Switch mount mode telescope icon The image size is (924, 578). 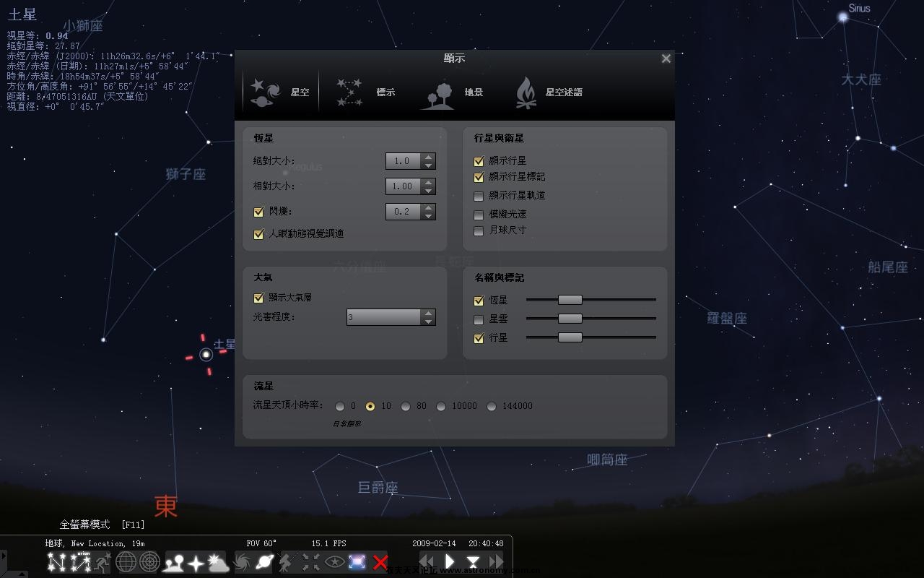pos(287,562)
